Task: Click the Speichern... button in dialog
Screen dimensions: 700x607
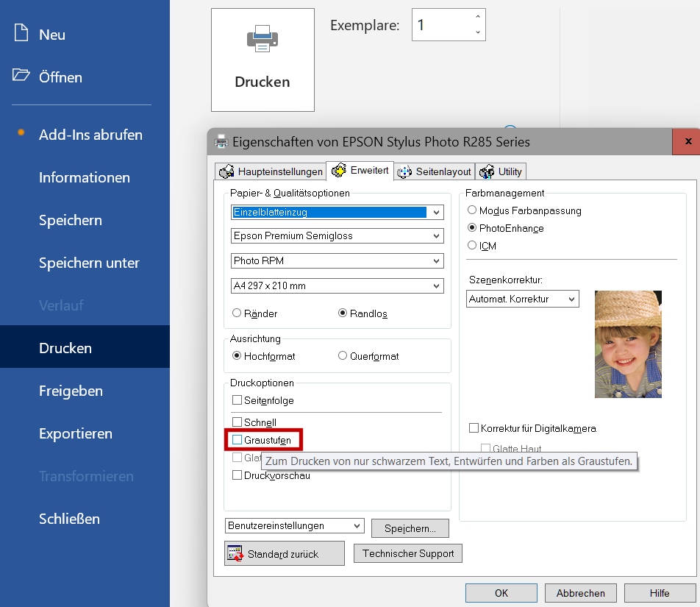Action: (x=410, y=528)
